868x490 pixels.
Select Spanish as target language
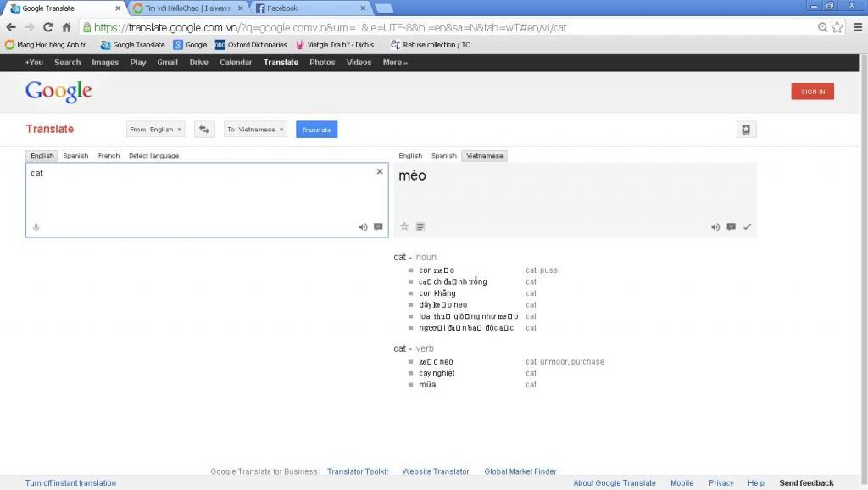point(444,156)
